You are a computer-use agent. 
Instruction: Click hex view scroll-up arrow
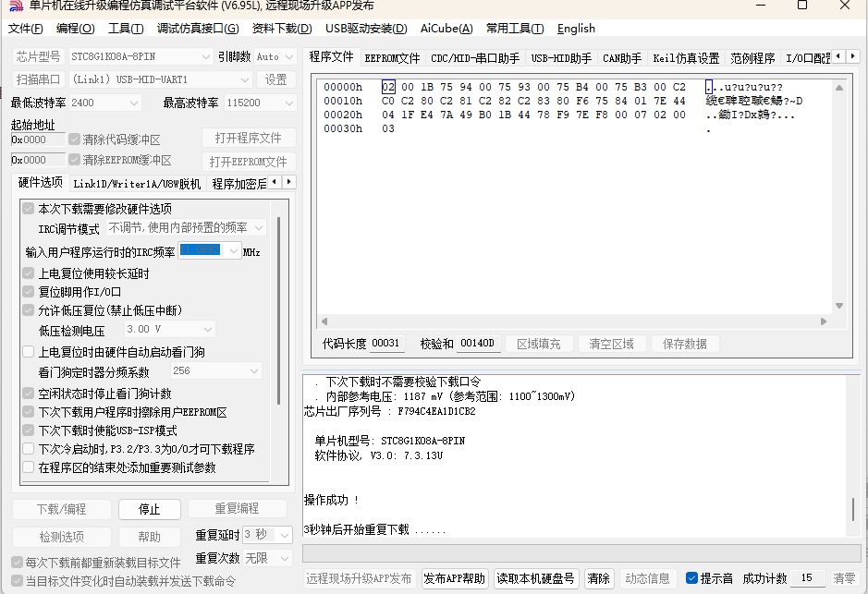(839, 88)
